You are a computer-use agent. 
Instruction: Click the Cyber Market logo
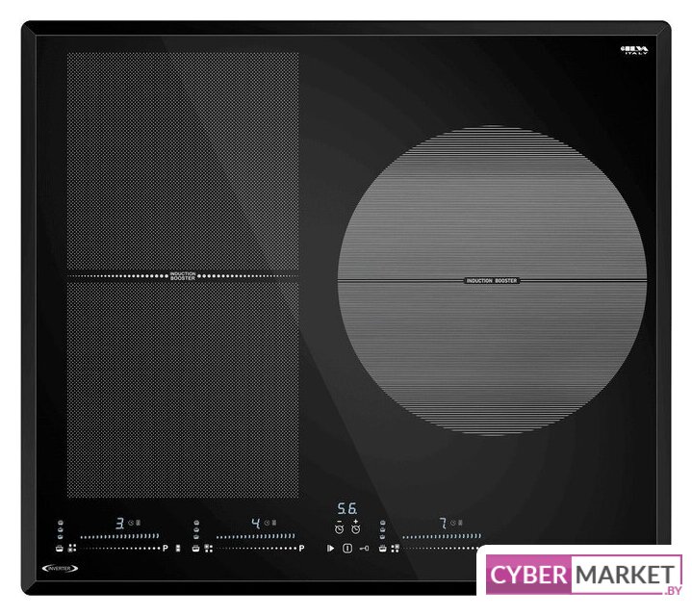(x=583, y=577)
